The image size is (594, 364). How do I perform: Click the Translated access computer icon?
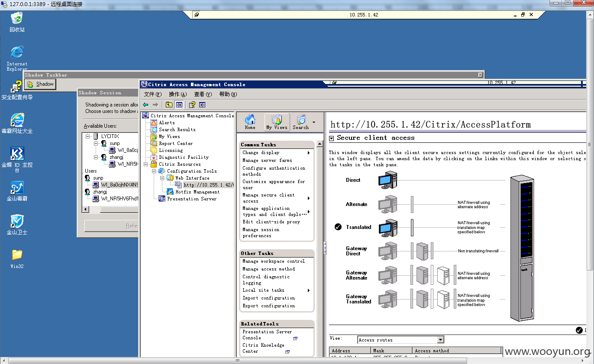coord(387,227)
